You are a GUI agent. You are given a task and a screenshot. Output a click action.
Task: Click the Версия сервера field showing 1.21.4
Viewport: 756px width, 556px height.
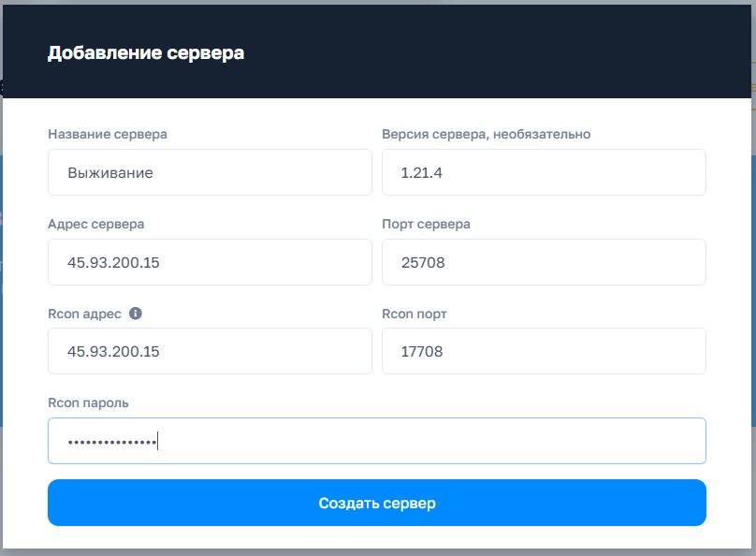[x=544, y=172]
